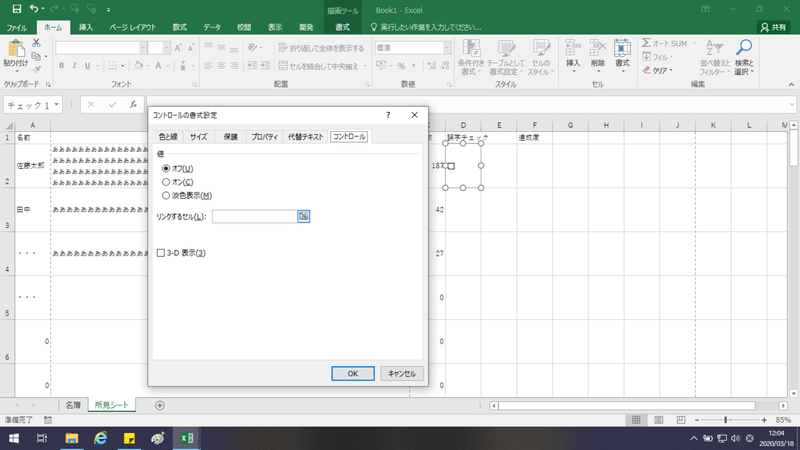The height and width of the screenshot is (450, 800).
Task: Toggle the checkbox control in cell D2
Action: point(451,166)
